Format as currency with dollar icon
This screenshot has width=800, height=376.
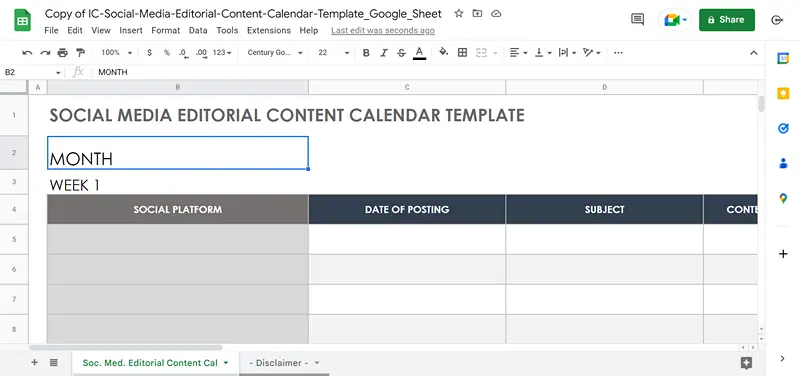[x=149, y=53]
